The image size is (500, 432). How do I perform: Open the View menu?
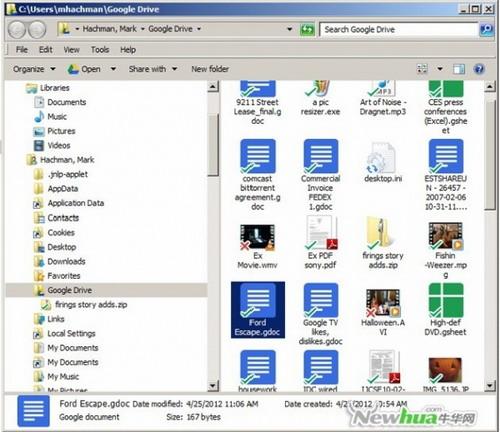[x=72, y=50]
